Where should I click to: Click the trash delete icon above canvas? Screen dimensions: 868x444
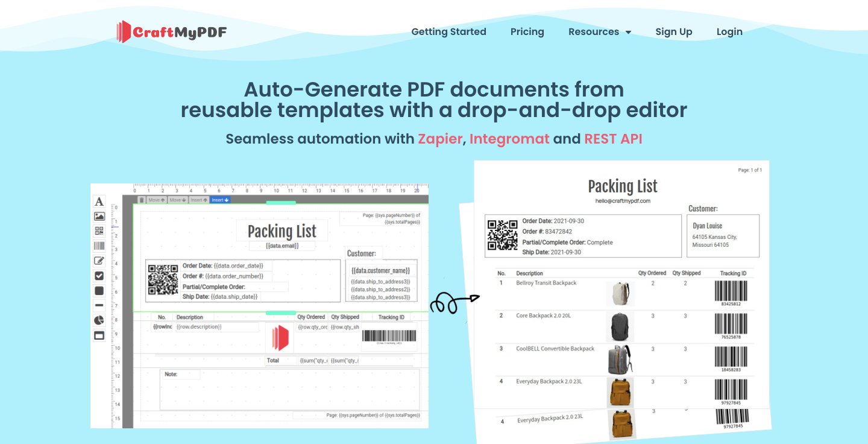point(142,200)
